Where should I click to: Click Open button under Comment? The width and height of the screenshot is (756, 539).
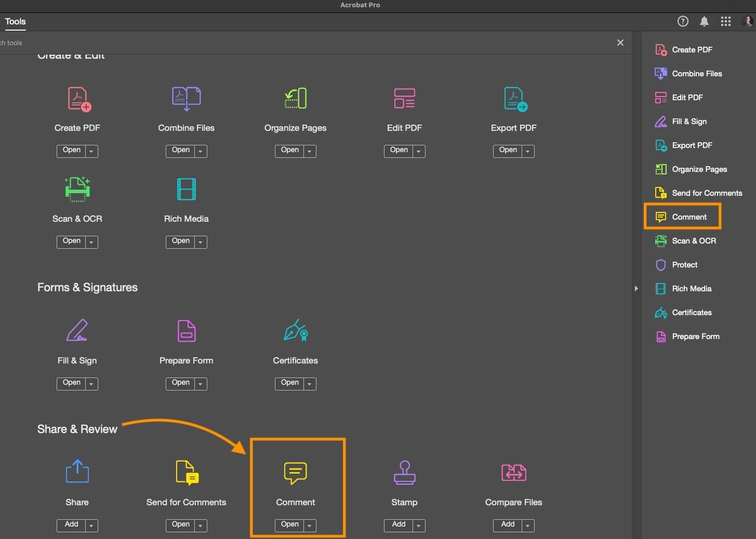289,525
